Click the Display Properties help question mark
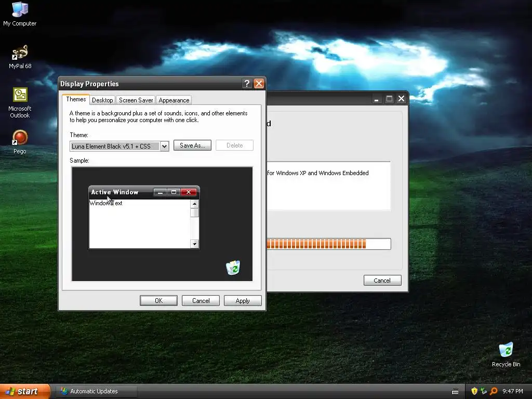The image size is (532, 399). (x=247, y=84)
